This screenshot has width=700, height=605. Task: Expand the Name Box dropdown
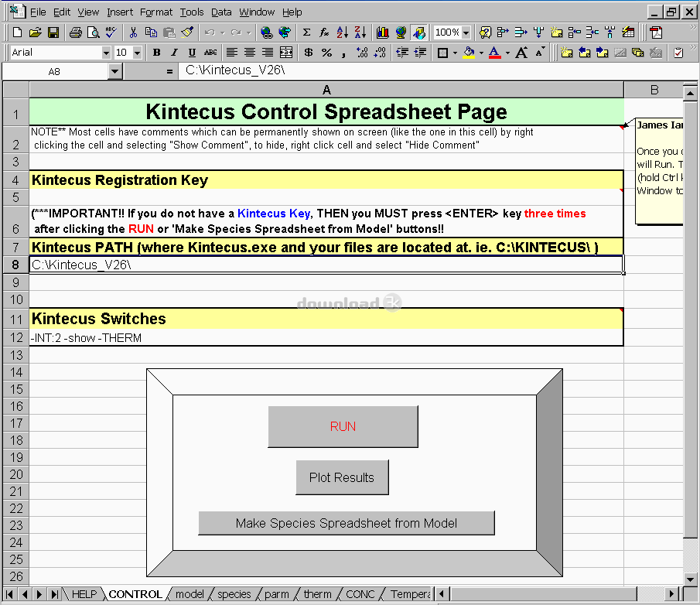click(x=115, y=71)
